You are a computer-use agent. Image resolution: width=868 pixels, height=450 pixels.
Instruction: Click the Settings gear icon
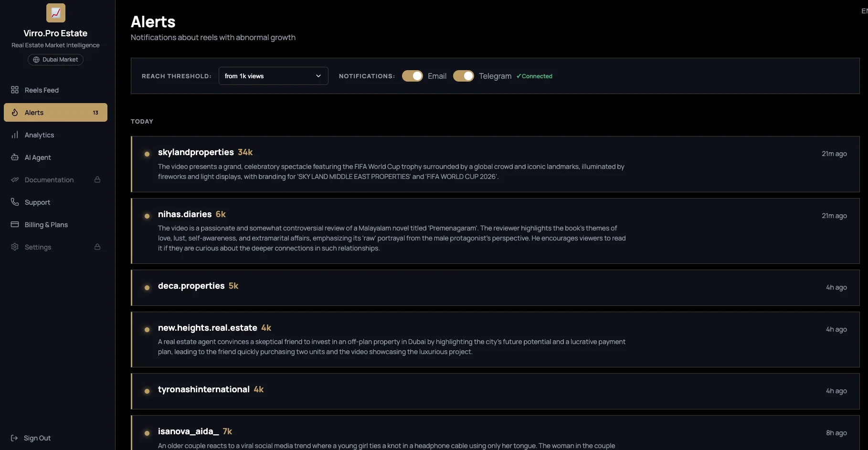click(15, 247)
